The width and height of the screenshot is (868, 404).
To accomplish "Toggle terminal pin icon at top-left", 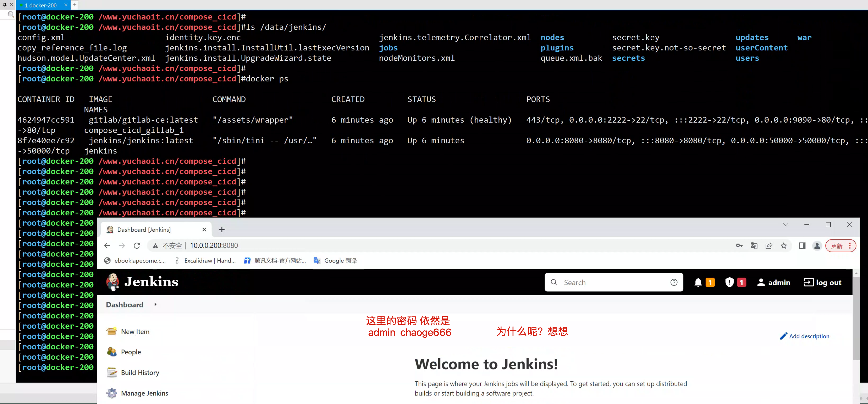I will point(4,5).
